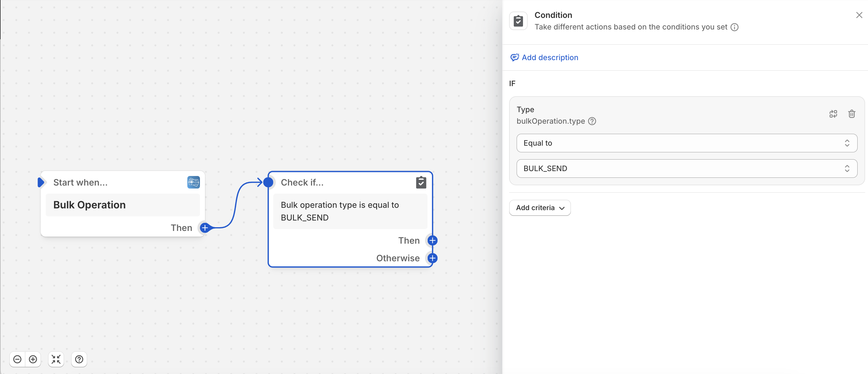The image size is (868, 374).
Task: Open the canvas help icon
Action: (79, 359)
